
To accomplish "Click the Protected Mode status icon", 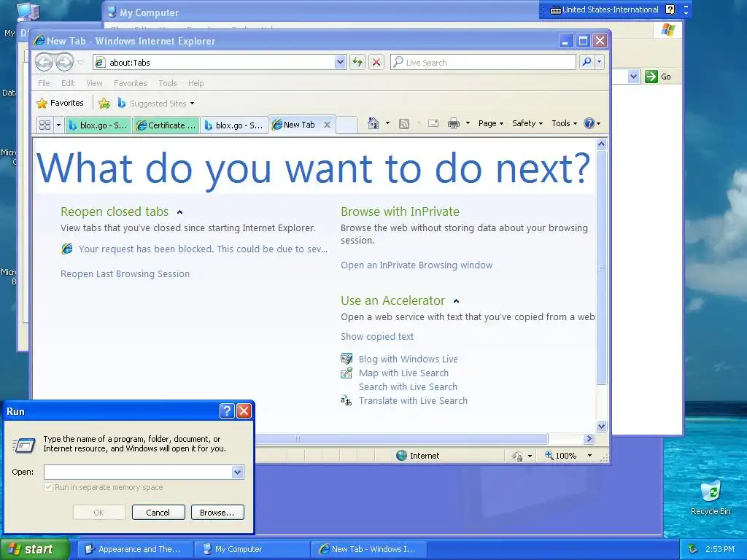I will 517,456.
